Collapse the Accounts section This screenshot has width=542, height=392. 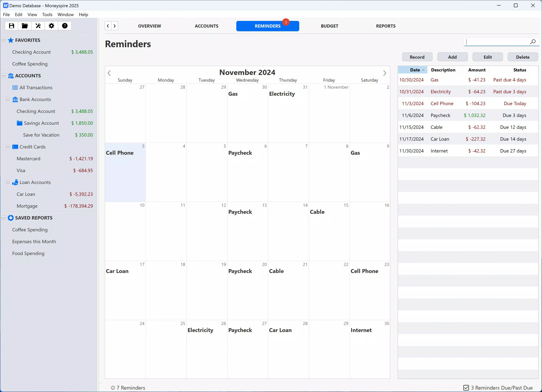coord(4,76)
